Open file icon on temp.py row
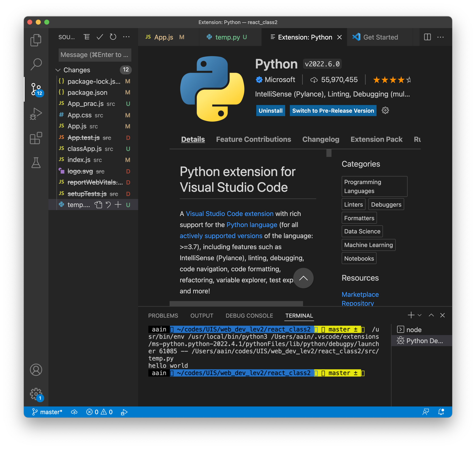 [x=98, y=205]
